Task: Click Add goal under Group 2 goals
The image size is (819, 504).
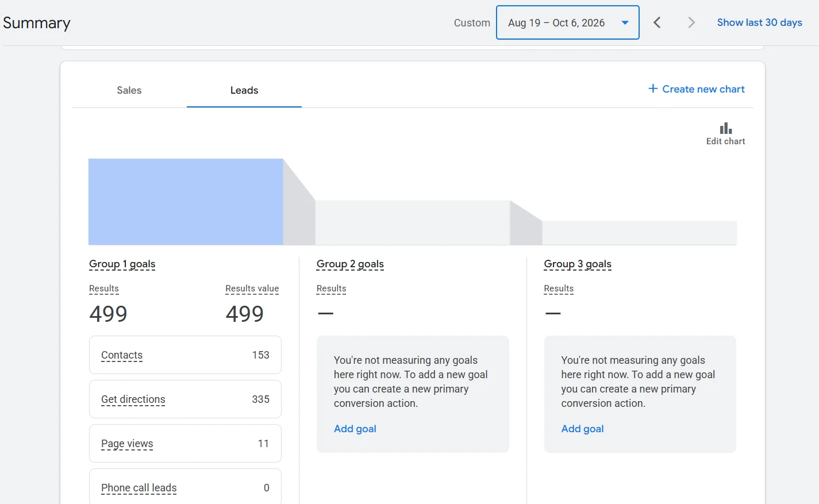Action: pyautogui.click(x=355, y=429)
